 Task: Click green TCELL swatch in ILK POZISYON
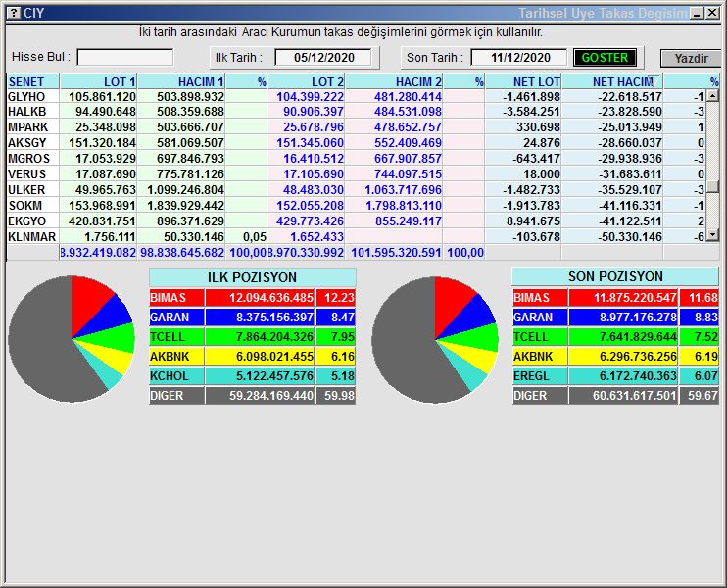pyautogui.click(x=176, y=337)
